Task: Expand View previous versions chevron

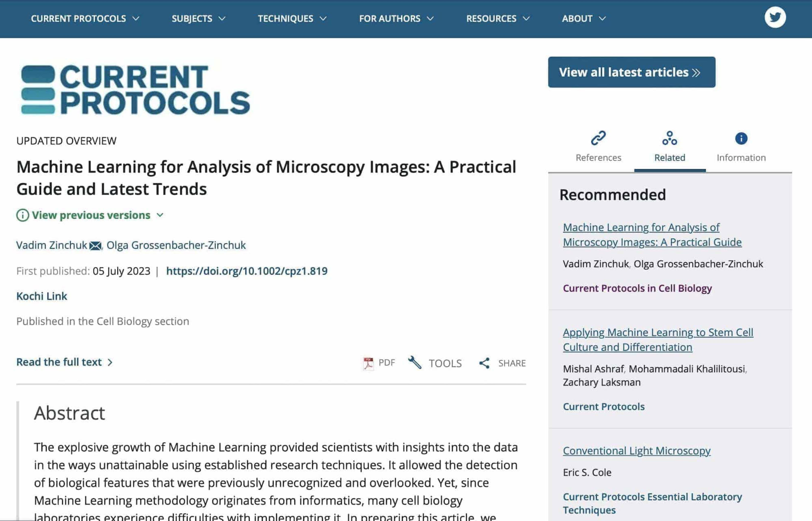Action: (160, 215)
